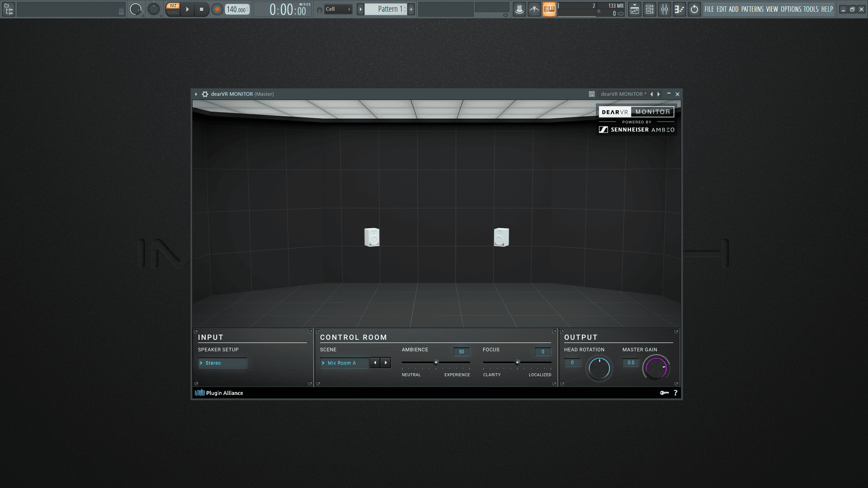
Task: Arm the Record button
Action: click(x=217, y=9)
